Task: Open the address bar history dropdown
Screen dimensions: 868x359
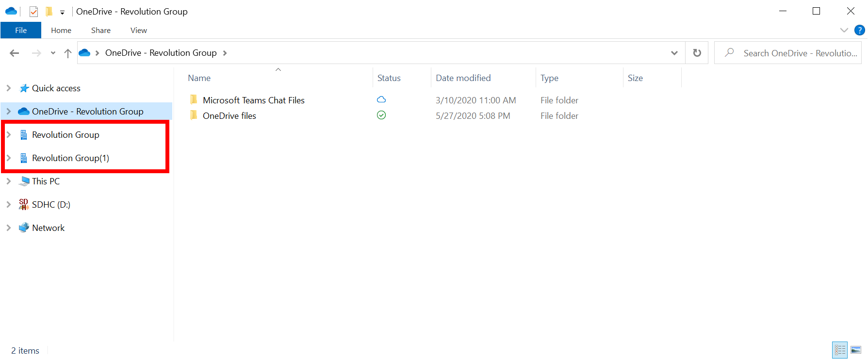Action: tap(674, 53)
